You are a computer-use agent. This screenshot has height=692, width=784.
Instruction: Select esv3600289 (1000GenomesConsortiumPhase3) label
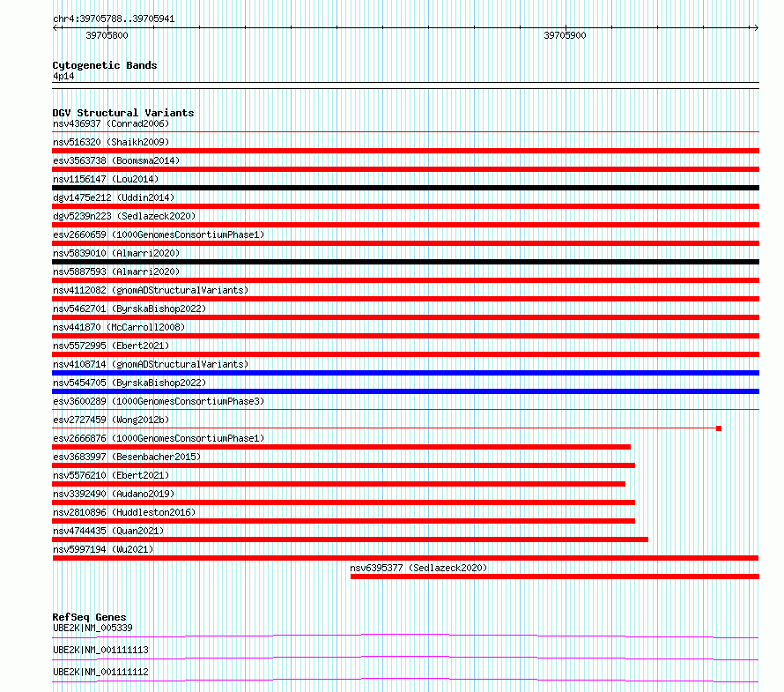159,401
